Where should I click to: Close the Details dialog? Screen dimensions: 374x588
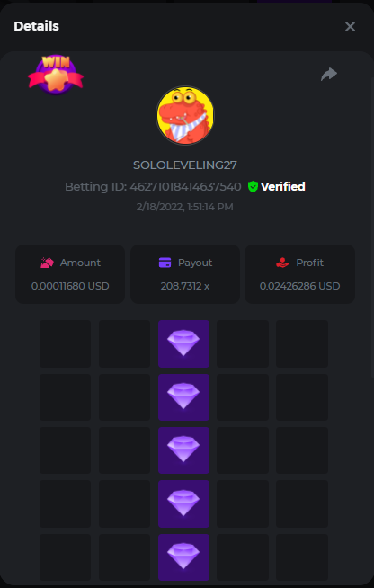pos(350,27)
